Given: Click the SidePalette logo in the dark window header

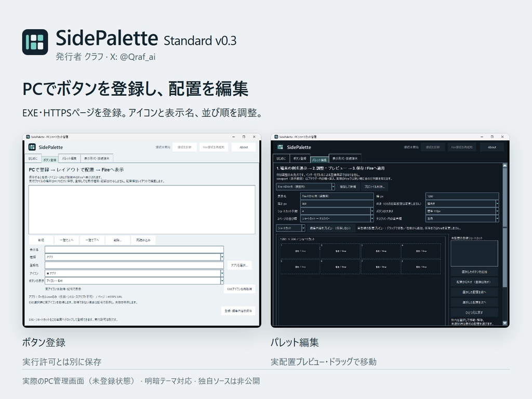Looking at the screenshot, I should click(x=280, y=147).
